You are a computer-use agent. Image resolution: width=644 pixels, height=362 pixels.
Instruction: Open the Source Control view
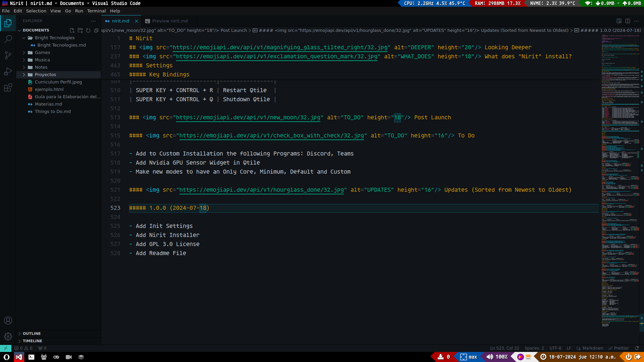tap(8, 55)
